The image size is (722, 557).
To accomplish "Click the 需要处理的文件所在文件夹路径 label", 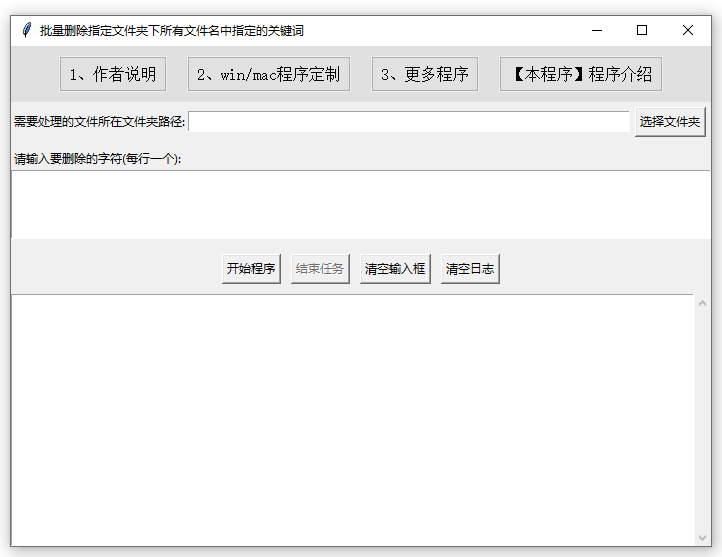I will pos(99,122).
